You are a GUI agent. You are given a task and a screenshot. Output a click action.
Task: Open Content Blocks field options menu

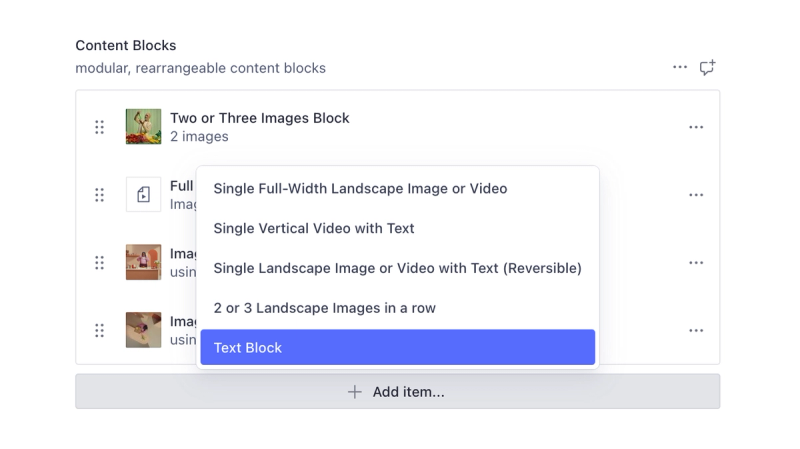click(x=680, y=68)
